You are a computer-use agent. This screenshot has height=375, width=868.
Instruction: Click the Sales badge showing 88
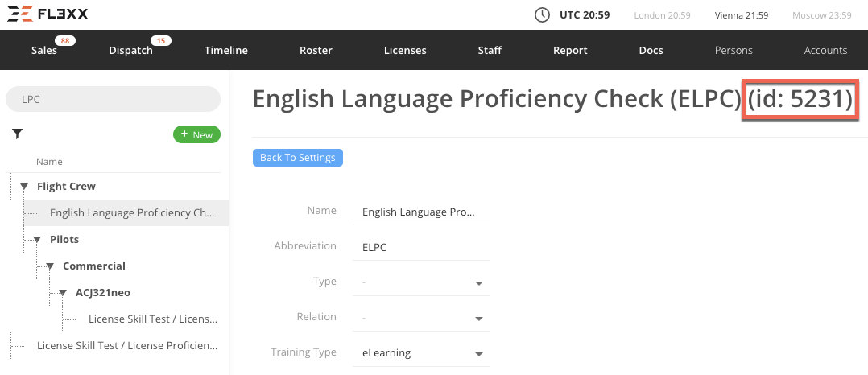click(x=64, y=41)
